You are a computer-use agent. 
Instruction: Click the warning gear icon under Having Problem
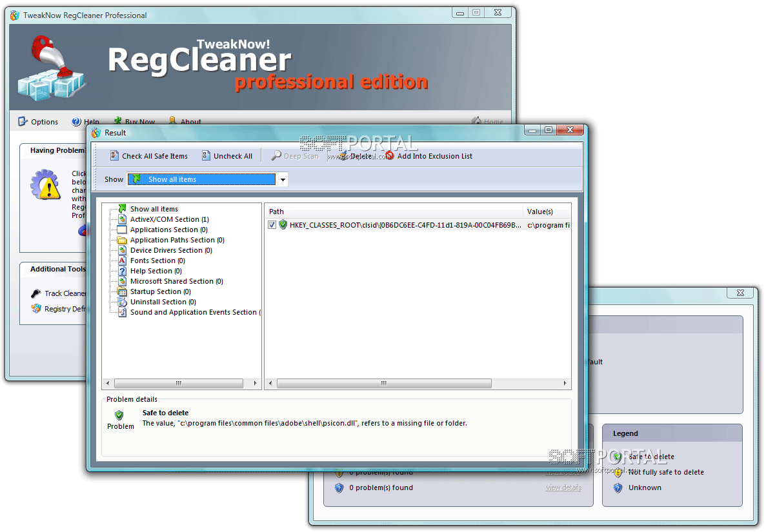pos(45,184)
